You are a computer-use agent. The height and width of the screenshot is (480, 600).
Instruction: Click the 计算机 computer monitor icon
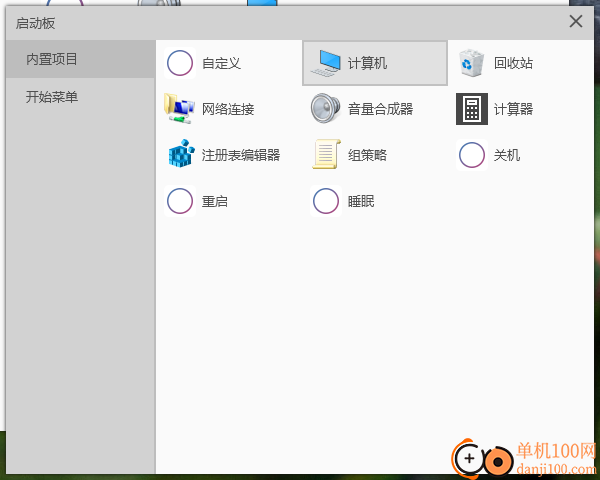click(x=326, y=63)
